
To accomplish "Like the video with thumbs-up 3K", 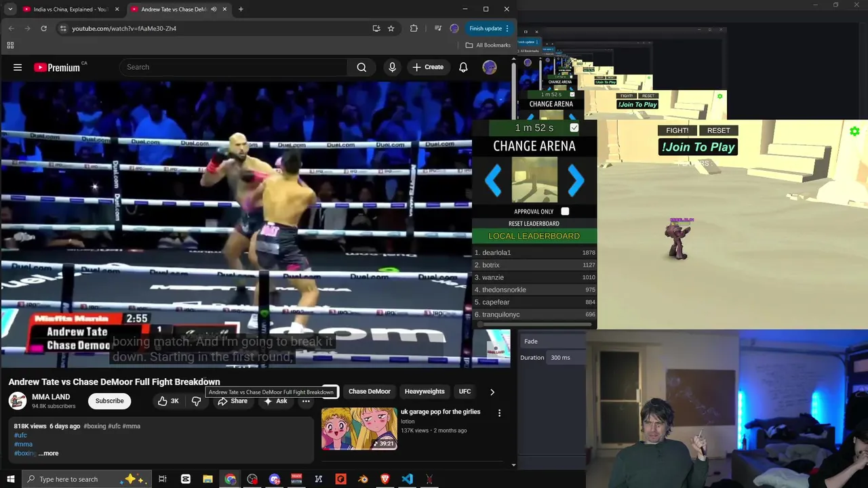I will click(x=168, y=401).
